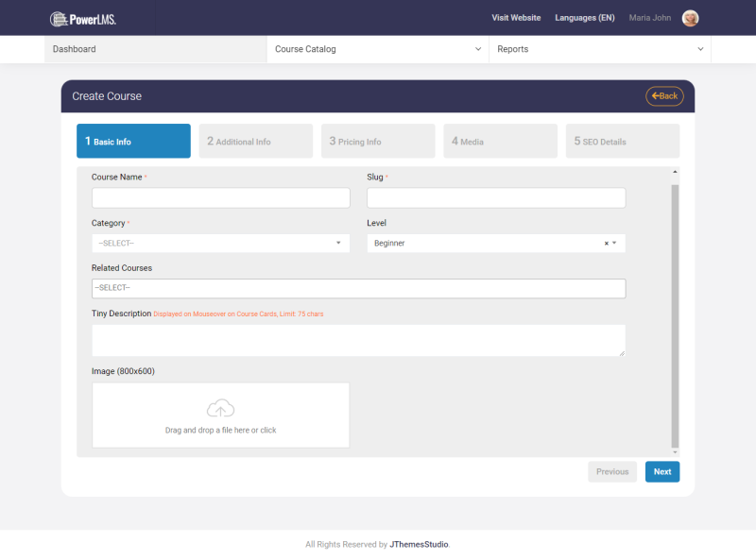This screenshot has height=560, width=756.
Task: Open the Course Catalog menu
Action: coord(377,49)
